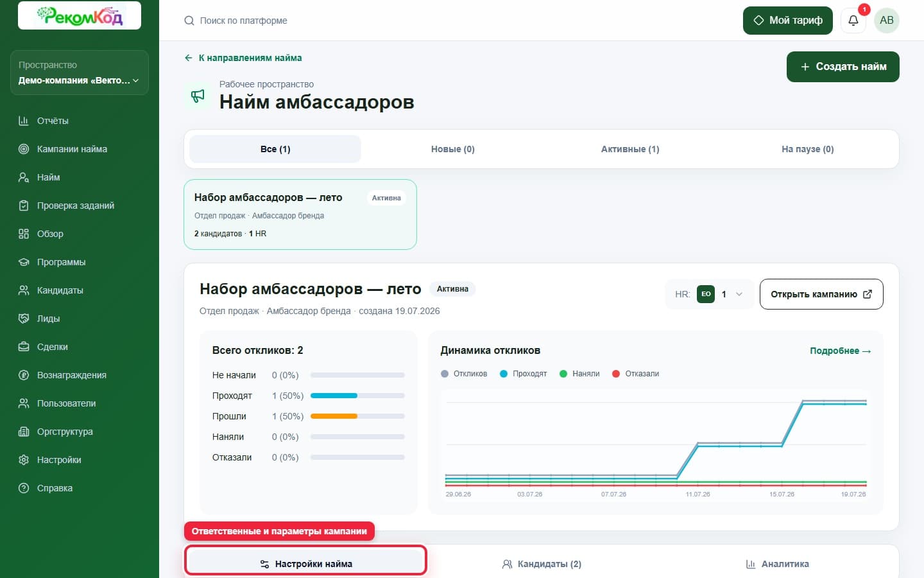The image size is (924, 578).
Task: Open the Набор амбассадоров — лето campaign card
Action: (x=300, y=215)
